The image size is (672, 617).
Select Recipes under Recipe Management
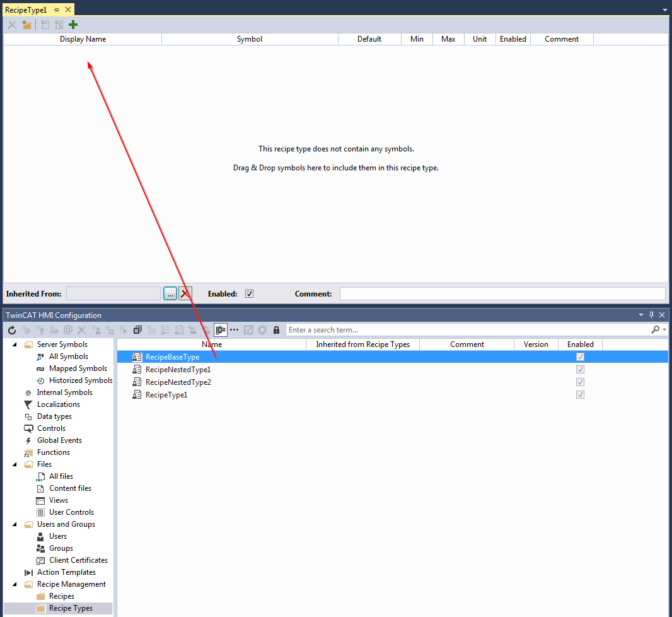click(x=62, y=596)
